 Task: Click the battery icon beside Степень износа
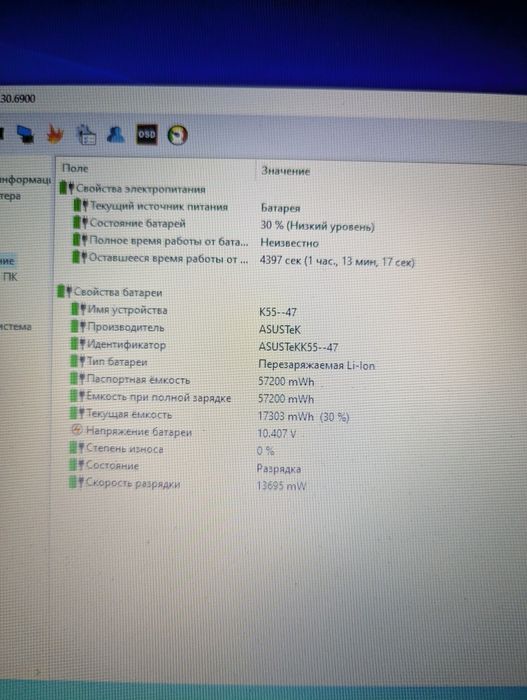pyautogui.click(x=76, y=448)
